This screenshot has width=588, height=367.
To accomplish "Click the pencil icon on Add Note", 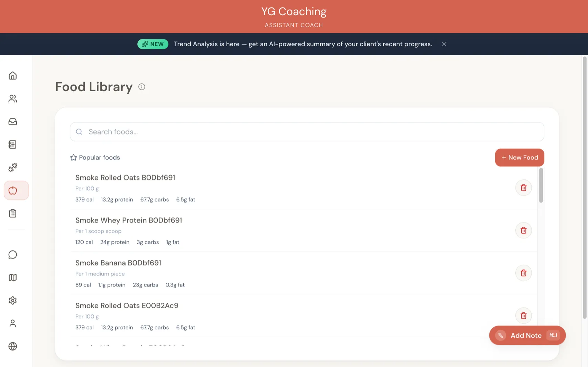I will click(x=500, y=335).
